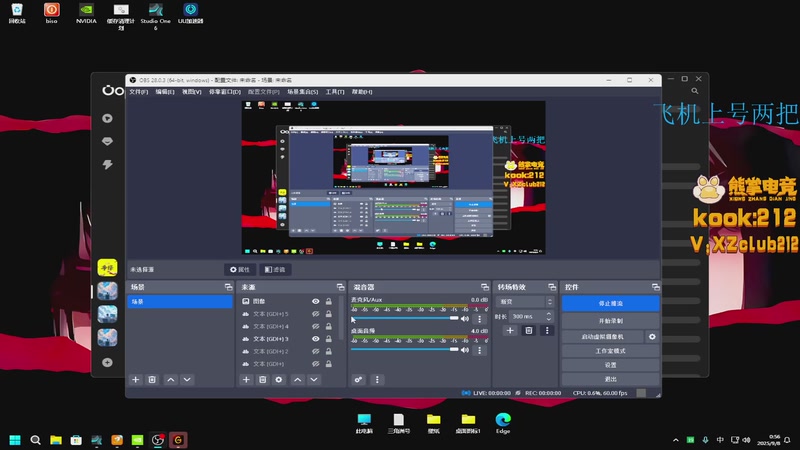
Task: Open Windows Start menu on taskbar
Action: click(x=15, y=440)
